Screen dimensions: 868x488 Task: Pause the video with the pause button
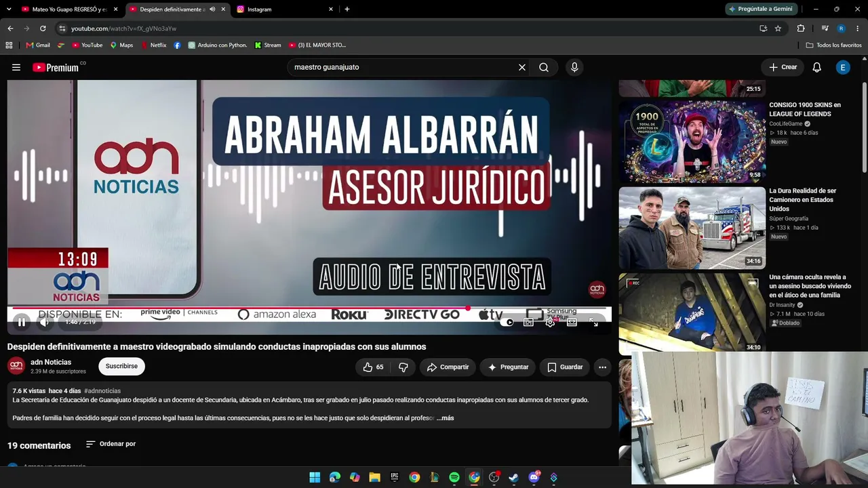click(22, 323)
